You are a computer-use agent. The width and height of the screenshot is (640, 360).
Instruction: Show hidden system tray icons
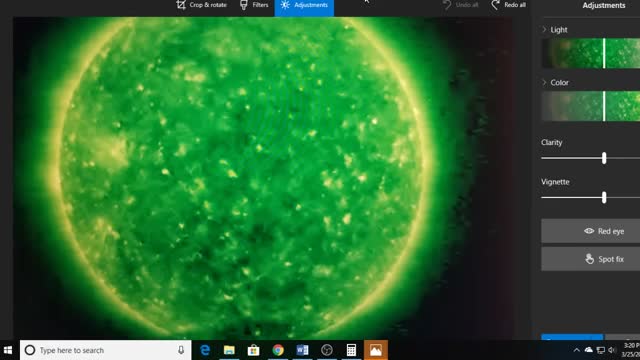[576, 350]
